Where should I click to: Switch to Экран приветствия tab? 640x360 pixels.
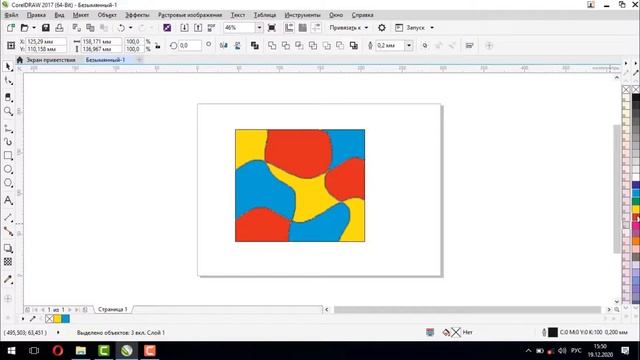tap(46, 60)
